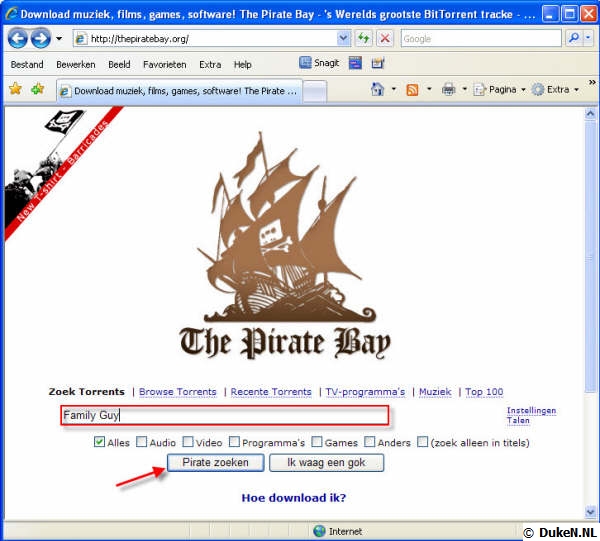Open the Extra gear toolbar menu
The image size is (600, 541).
(555, 90)
